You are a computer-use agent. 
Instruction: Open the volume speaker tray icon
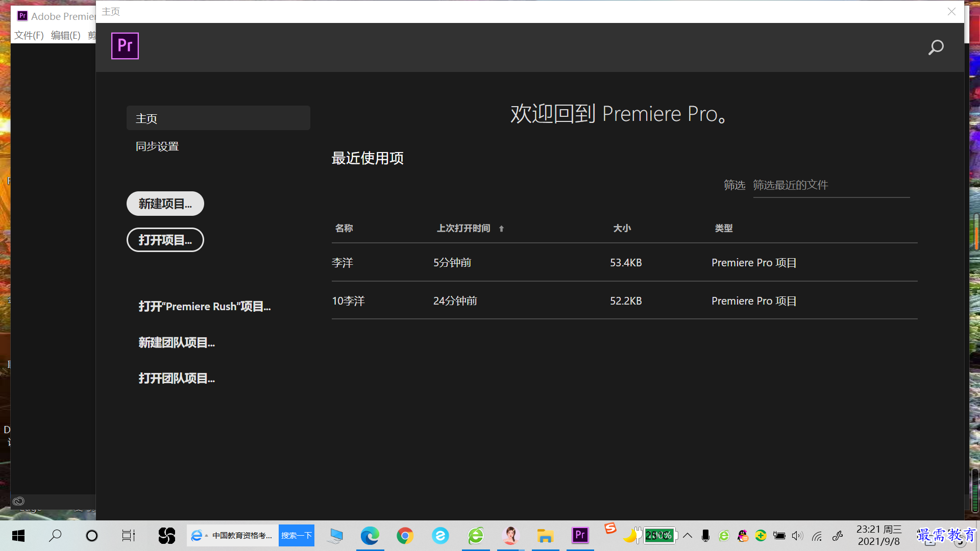point(797,536)
